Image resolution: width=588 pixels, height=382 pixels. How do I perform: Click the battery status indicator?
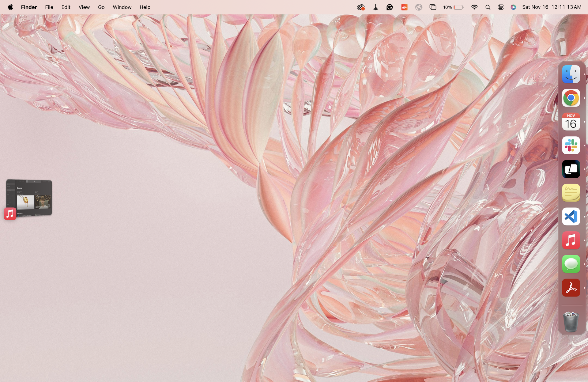pos(453,7)
